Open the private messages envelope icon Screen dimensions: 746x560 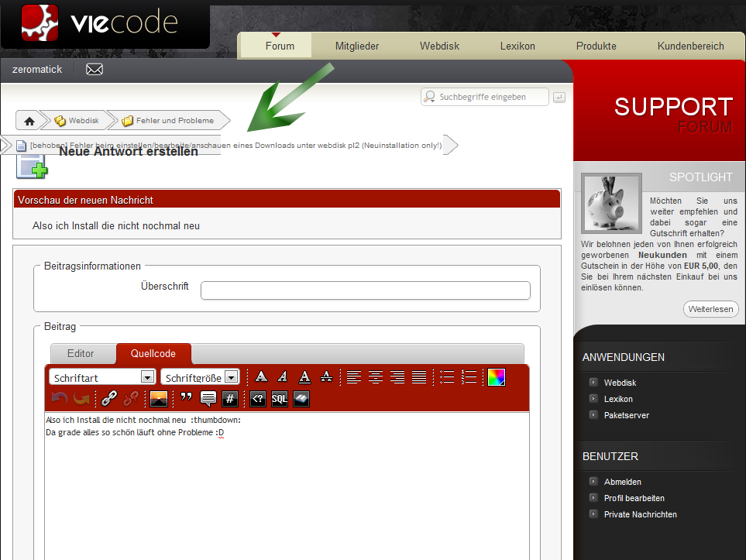click(x=95, y=70)
